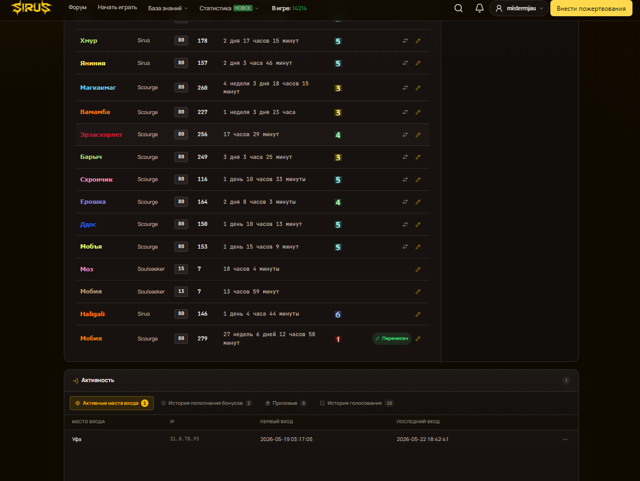Click the category 6 badge in Haligali row
Screen dimensions: 640x481
pyautogui.click(x=338, y=314)
